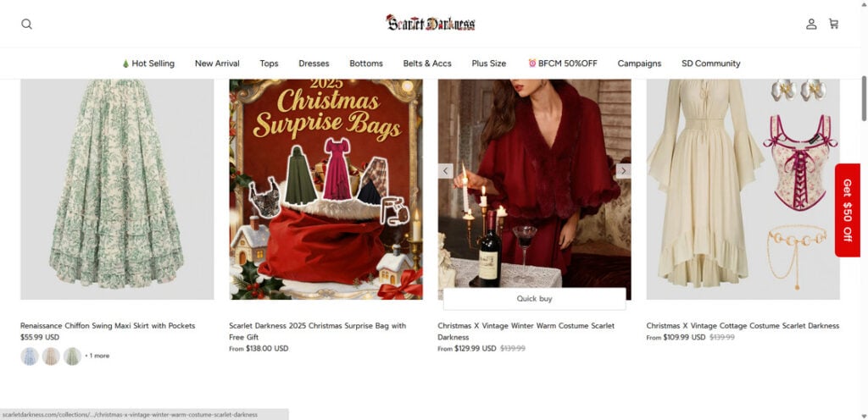Viewport: 868px width, 420px height.
Task: Click the Quick buy button
Action: coord(534,298)
